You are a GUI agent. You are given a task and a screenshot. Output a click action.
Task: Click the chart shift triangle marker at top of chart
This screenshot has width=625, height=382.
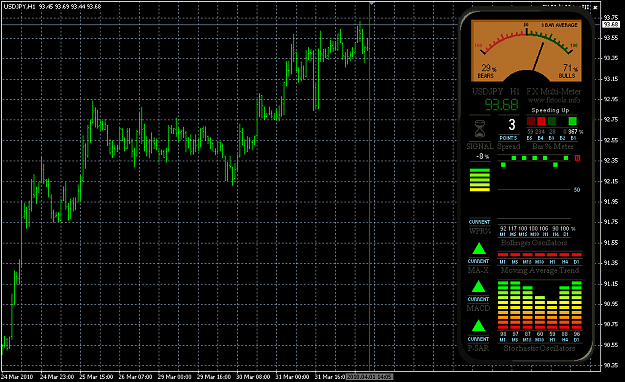[371, 3]
